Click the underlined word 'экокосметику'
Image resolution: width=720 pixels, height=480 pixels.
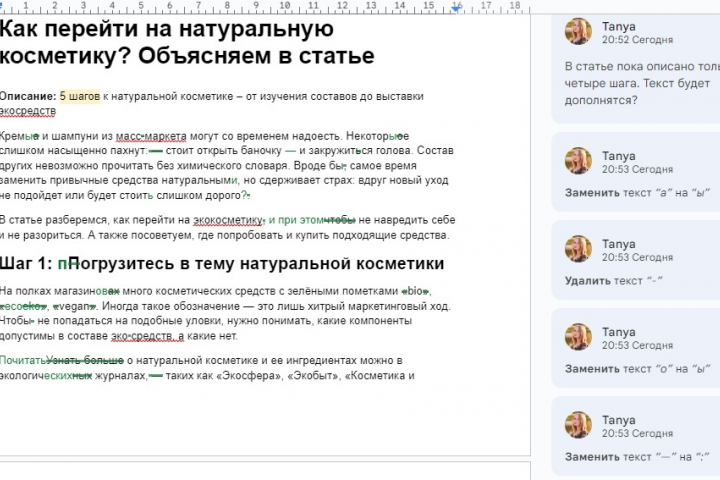[228, 220]
